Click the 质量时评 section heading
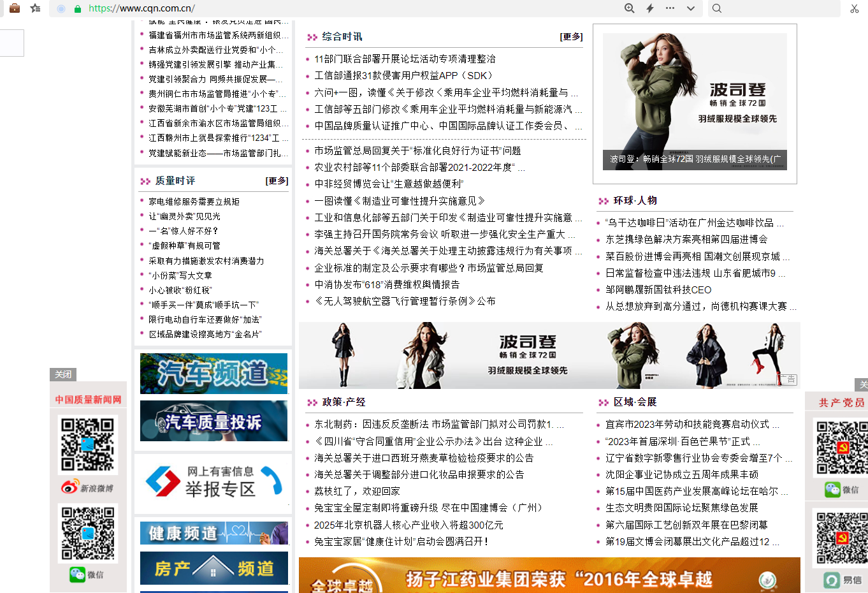This screenshot has height=593, width=868. (175, 181)
